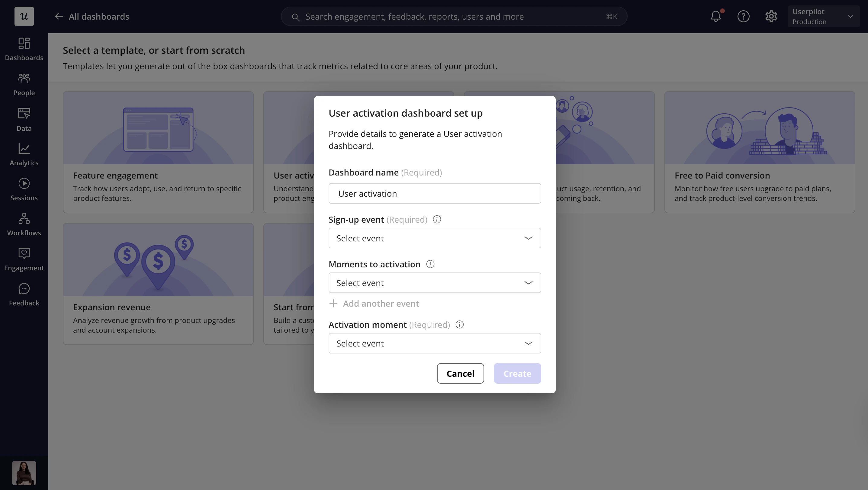Open the settings gear

tap(771, 16)
